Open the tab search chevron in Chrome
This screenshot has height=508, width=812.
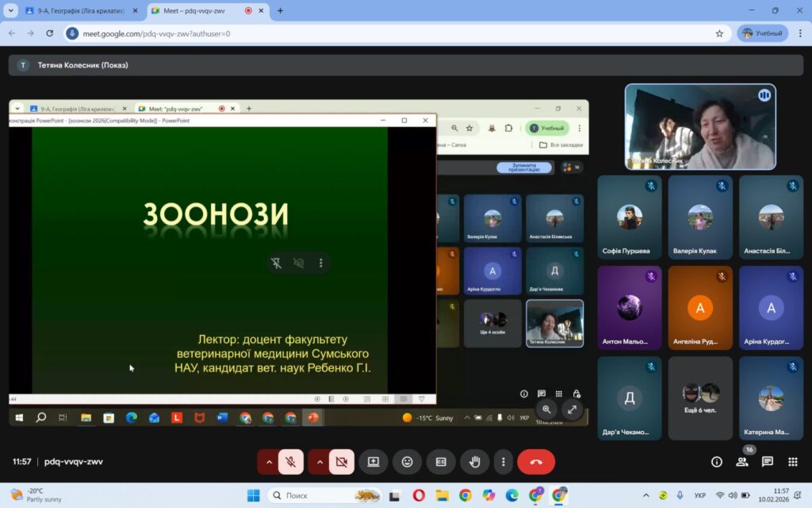(10, 11)
